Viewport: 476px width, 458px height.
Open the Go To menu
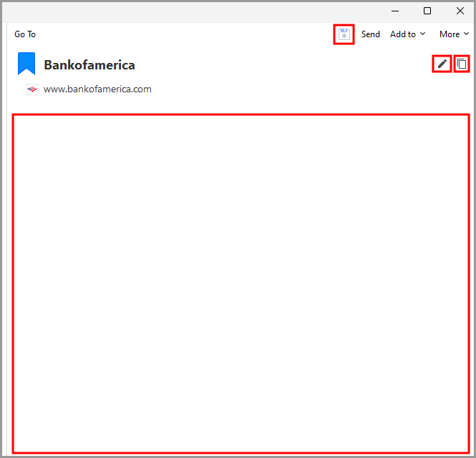[25, 34]
